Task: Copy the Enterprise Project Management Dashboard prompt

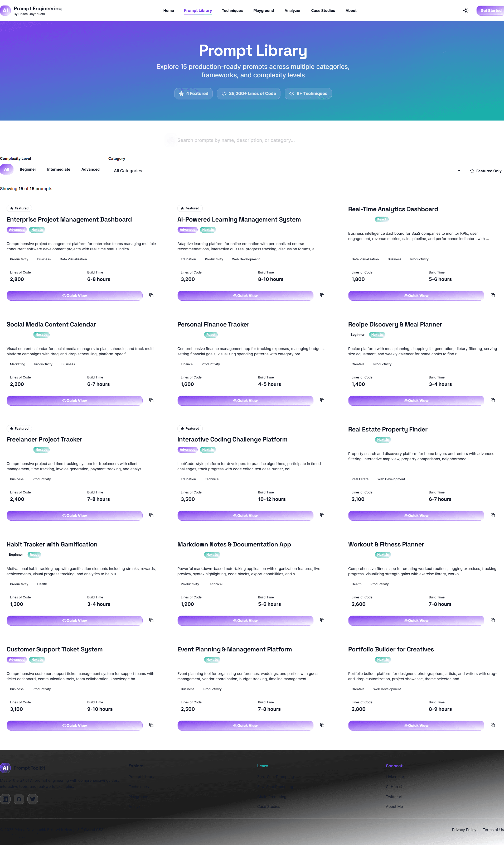Action: click(152, 295)
